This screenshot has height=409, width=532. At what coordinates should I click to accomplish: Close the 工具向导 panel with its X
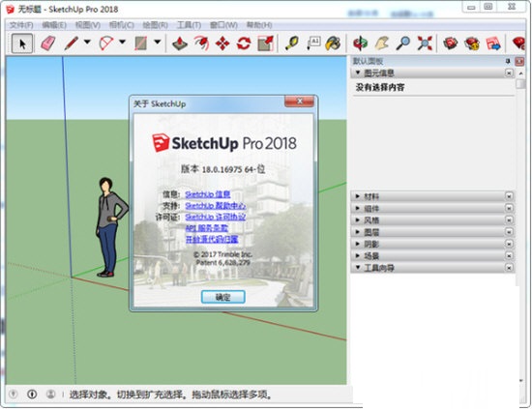point(509,268)
